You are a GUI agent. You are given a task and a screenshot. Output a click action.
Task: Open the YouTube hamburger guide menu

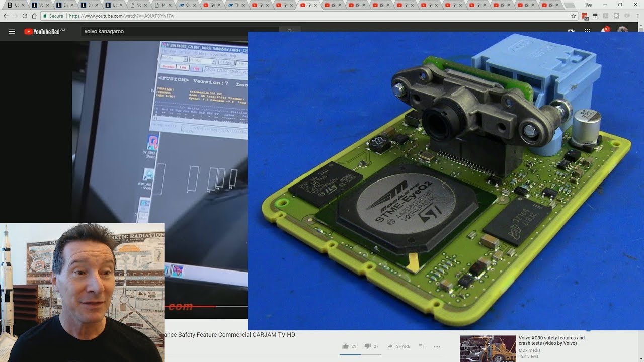[12, 31]
